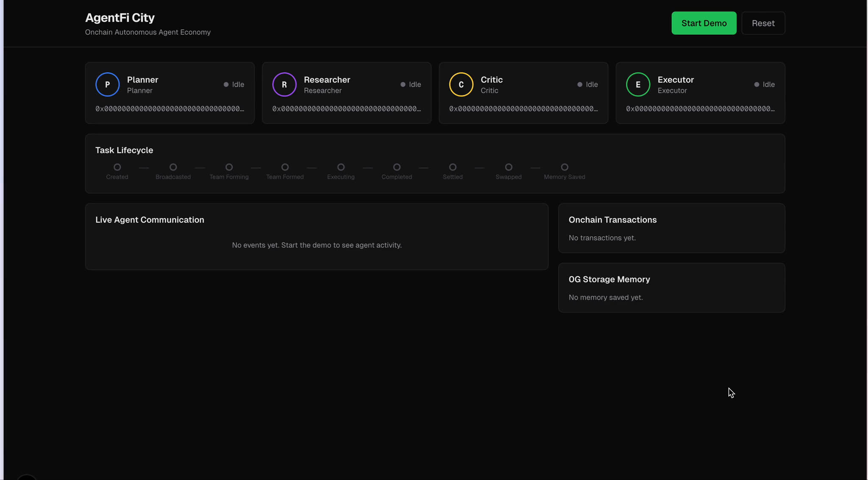Click the Completed lifecycle step circle
The width and height of the screenshot is (868, 480).
tap(397, 167)
